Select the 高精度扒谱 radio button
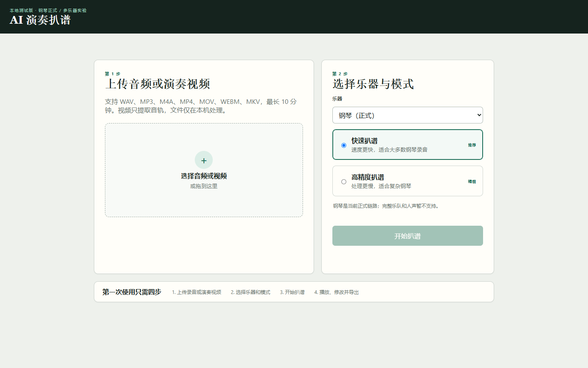The width and height of the screenshot is (588, 368). click(x=344, y=182)
